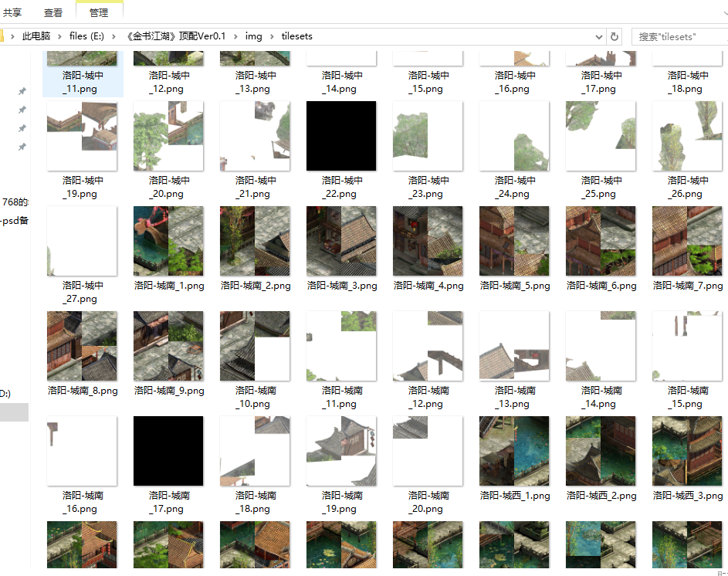Select thumbnail 洛阳-城中_26.png
This screenshot has width=728, height=576.
(687, 136)
